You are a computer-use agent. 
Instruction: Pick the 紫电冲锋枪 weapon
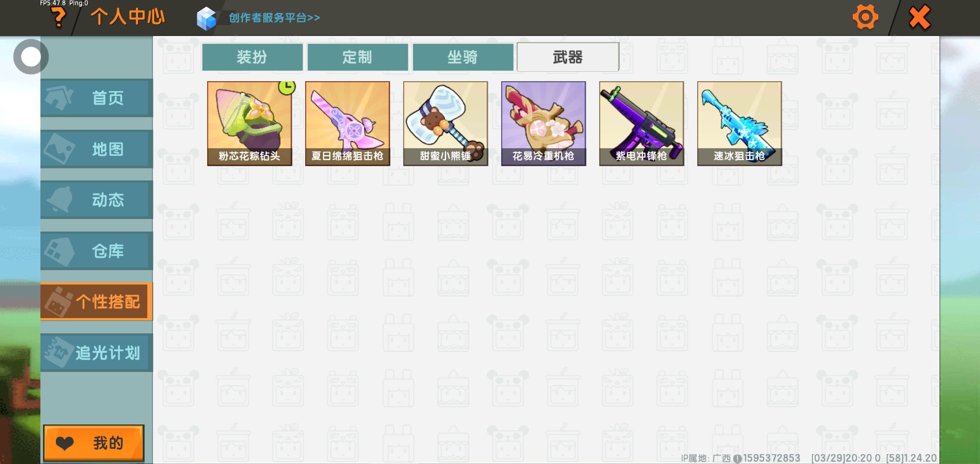tap(641, 123)
